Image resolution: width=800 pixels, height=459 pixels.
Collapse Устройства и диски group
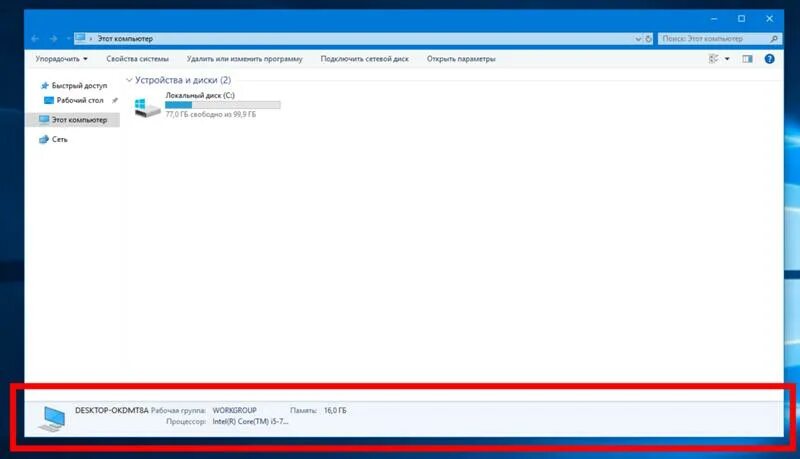pos(129,80)
